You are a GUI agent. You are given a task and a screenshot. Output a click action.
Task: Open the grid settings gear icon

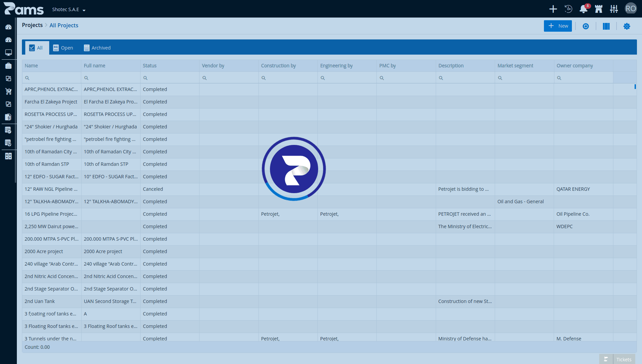[627, 26]
